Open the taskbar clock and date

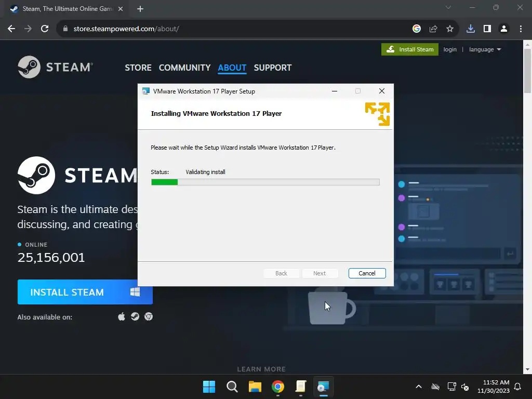[x=494, y=387]
